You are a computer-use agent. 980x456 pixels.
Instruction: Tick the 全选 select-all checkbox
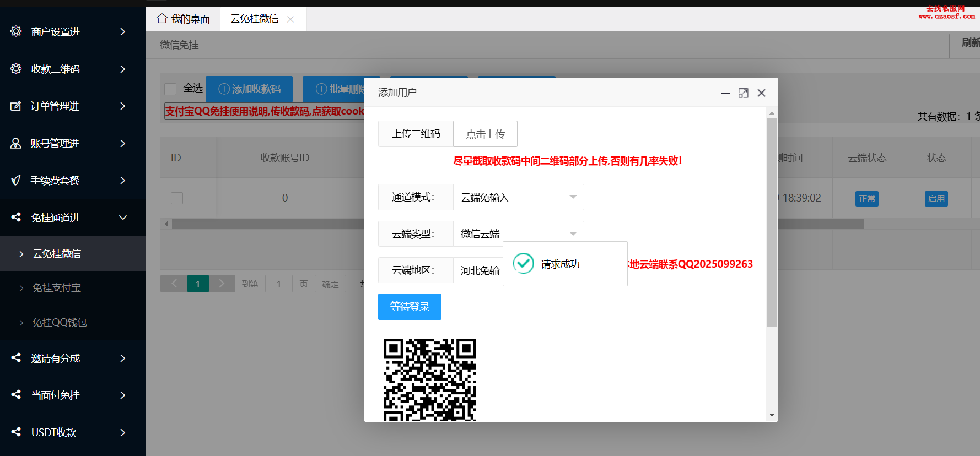(170, 89)
